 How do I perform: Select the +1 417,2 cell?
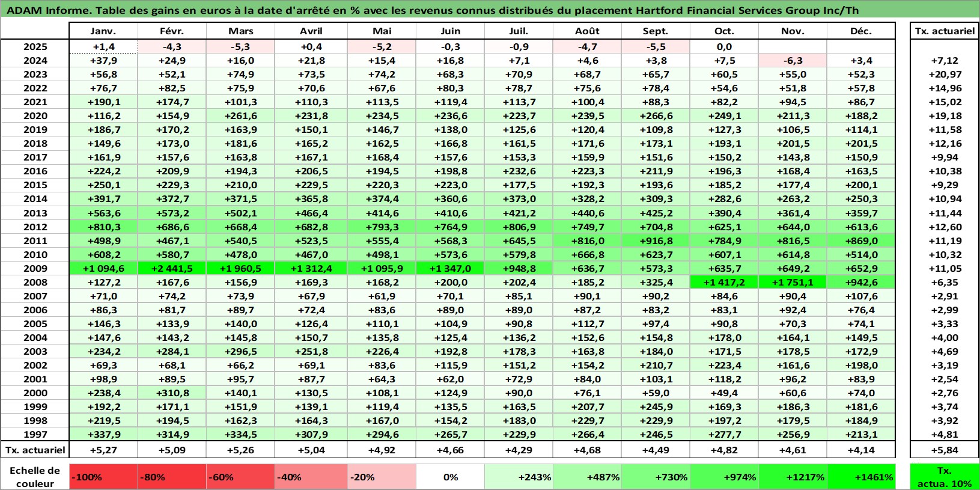(724, 282)
